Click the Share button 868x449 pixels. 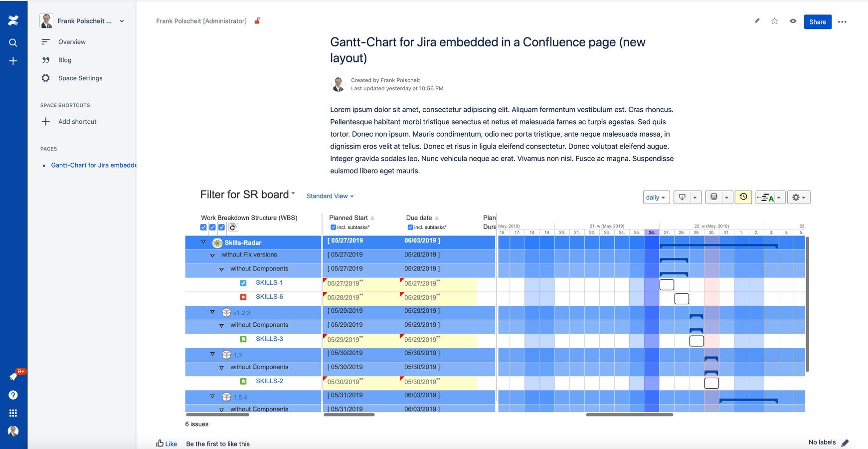818,22
